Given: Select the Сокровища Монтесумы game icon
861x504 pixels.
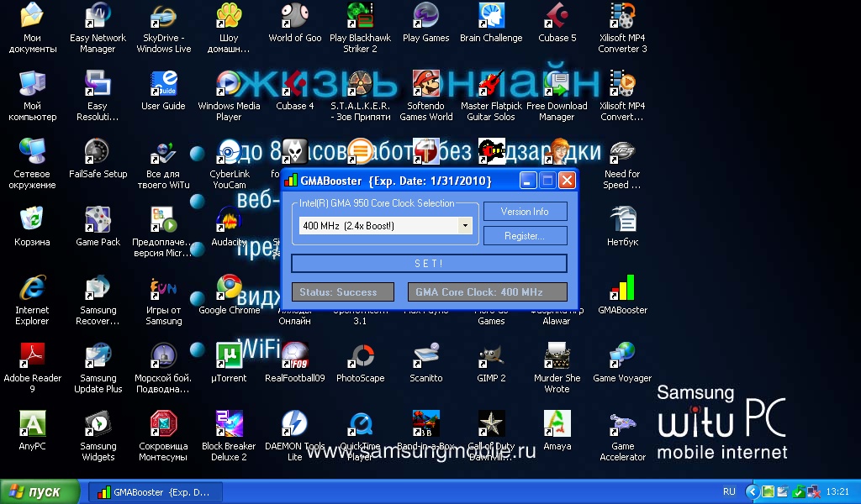Looking at the screenshot, I should coord(164,423).
